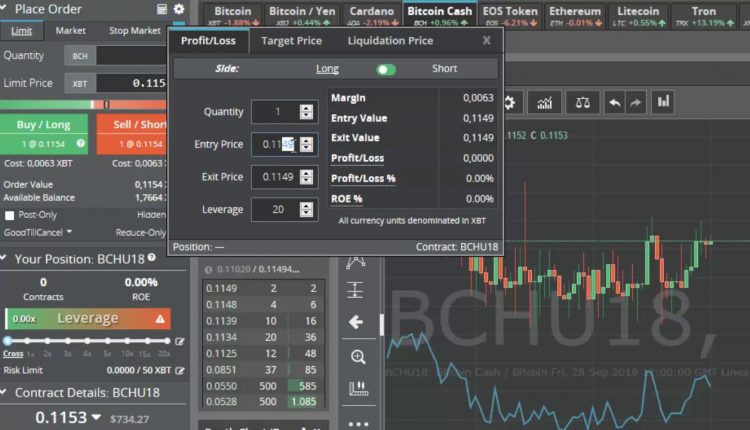Adjust Entry Price stepper arrows
750x430 pixels.
pos(306,144)
